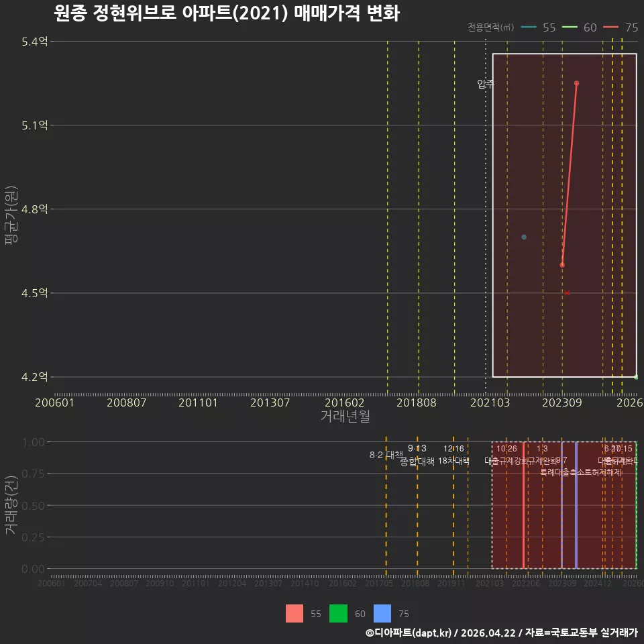The image size is (644, 644).
Task: Click the '9·13' policy date annotation
Action: point(417,448)
